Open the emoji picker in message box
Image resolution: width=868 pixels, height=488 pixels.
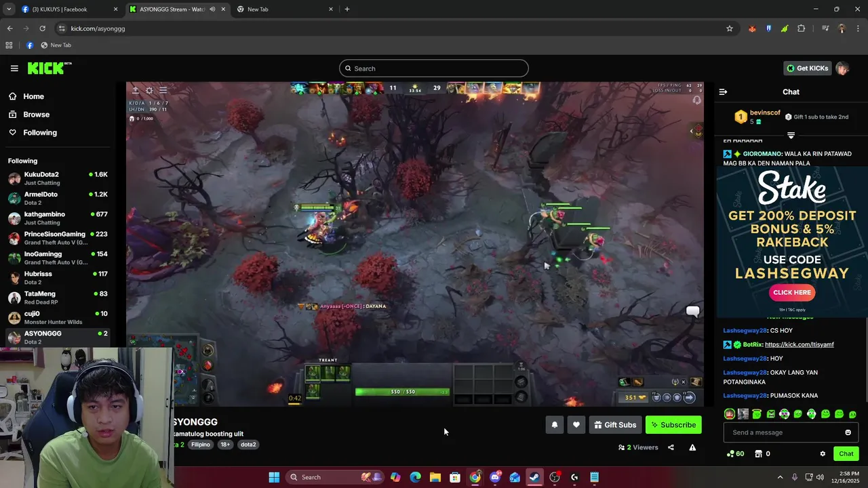pyautogui.click(x=848, y=432)
